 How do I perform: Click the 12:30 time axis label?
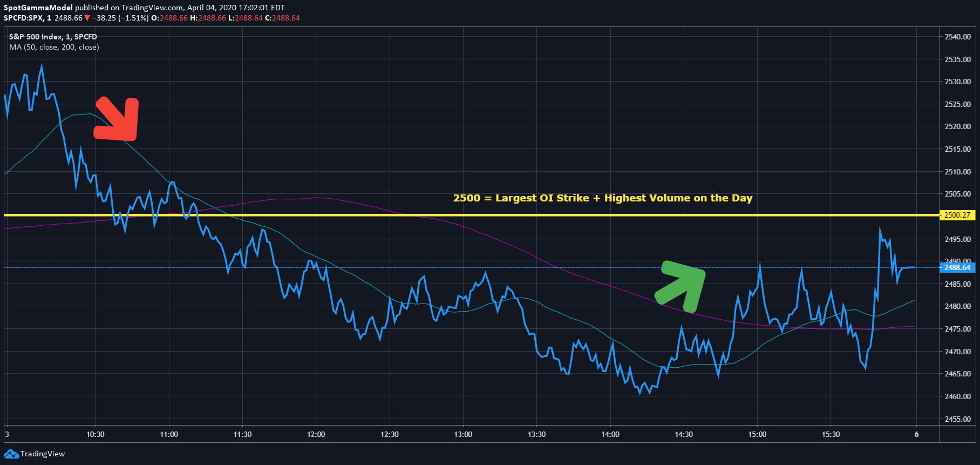pyautogui.click(x=390, y=434)
